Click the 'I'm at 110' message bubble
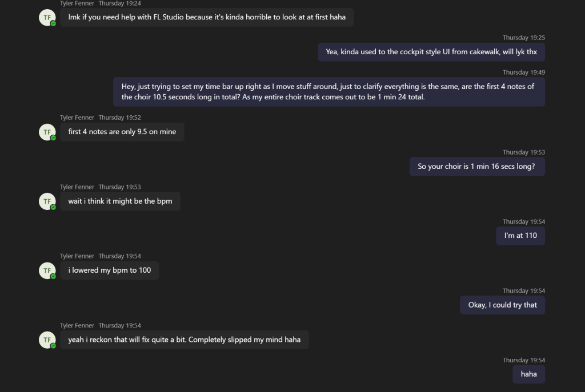The width and height of the screenshot is (585, 392). click(x=520, y=236)
